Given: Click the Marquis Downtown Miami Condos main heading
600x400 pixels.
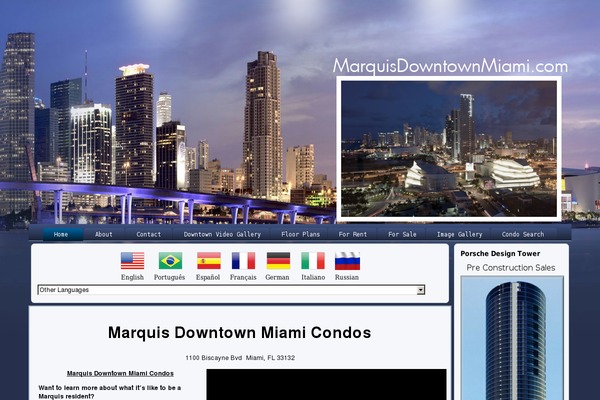Looking at the screenshot, I should click(240, 332).
